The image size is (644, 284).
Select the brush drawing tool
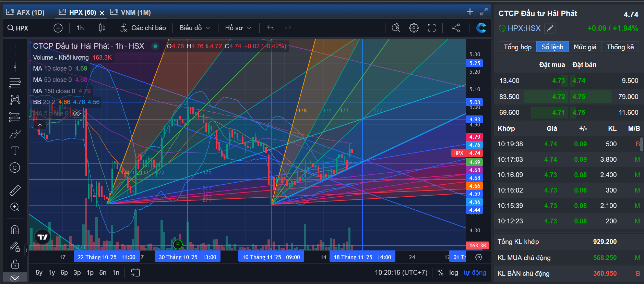point(15,134)
